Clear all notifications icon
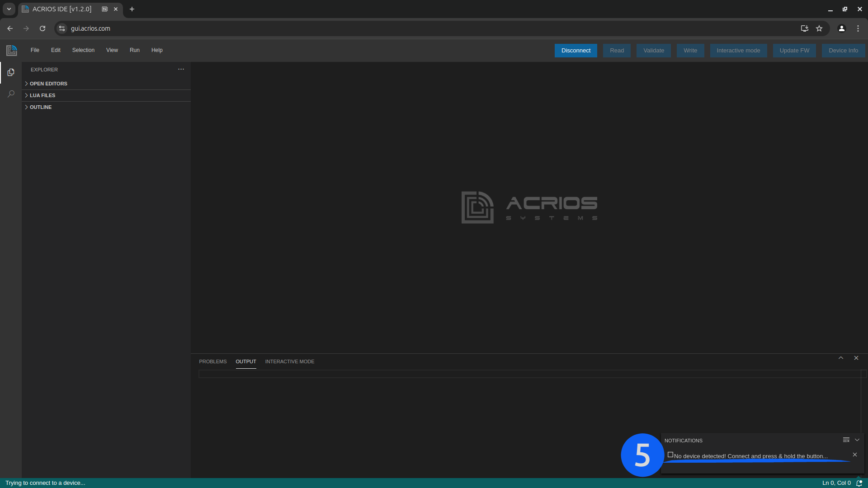Image resolution: width=868 pixels, height=488 pixels. point(846,440)
